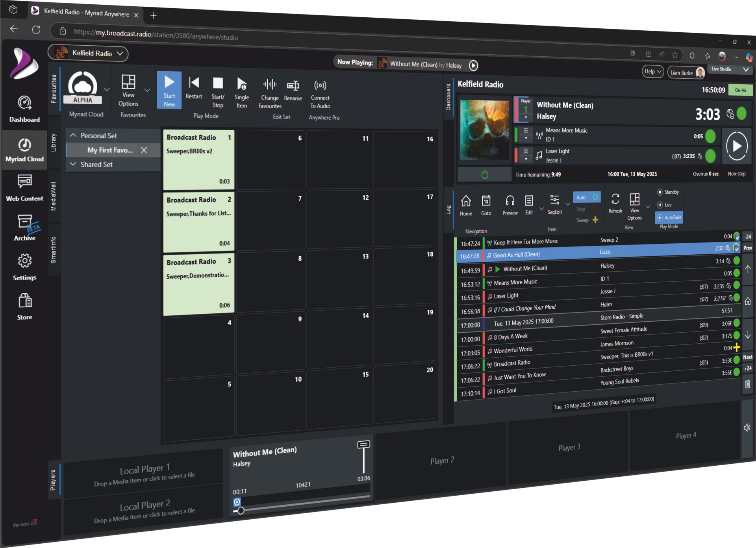Open the Kelfield Radio station dropdown

point(121,54)
